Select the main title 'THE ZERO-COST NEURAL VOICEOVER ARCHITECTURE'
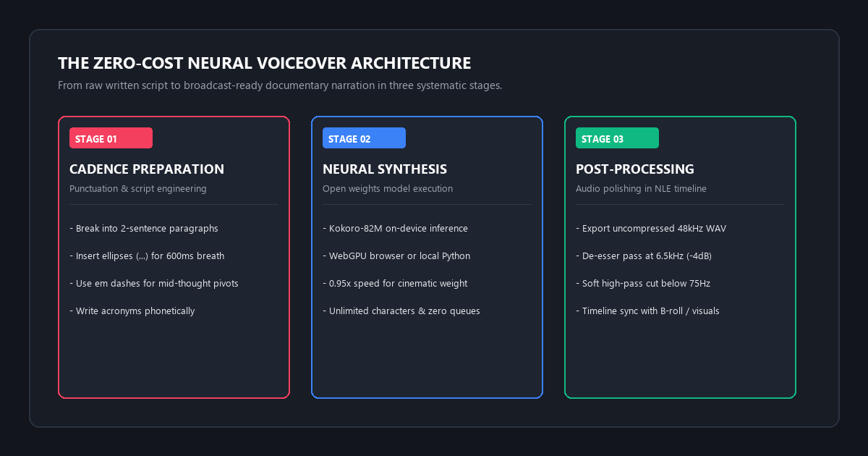This screenshot has height=456, width=868. (x=265, y=63)
